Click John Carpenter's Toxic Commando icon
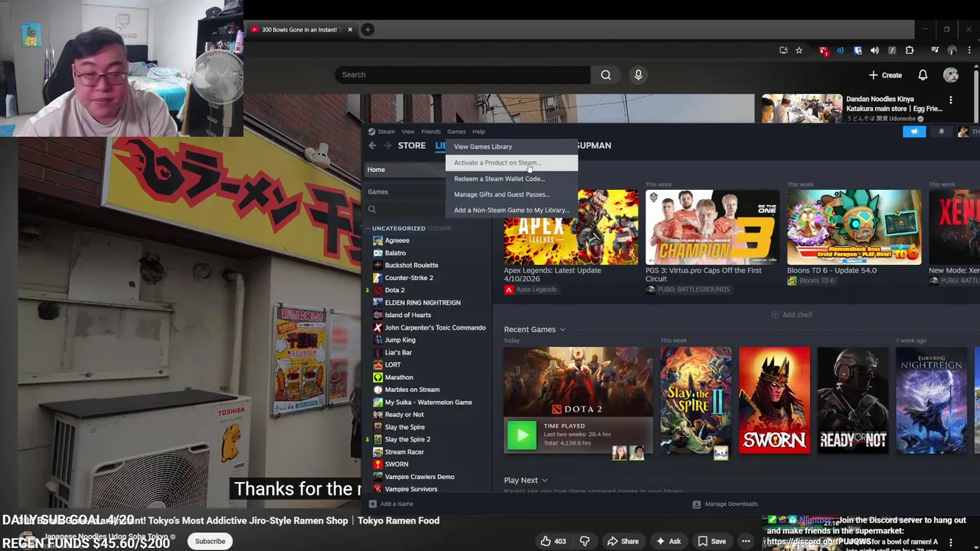The height and width of the screenshot is (551, 980). (377, 328)
